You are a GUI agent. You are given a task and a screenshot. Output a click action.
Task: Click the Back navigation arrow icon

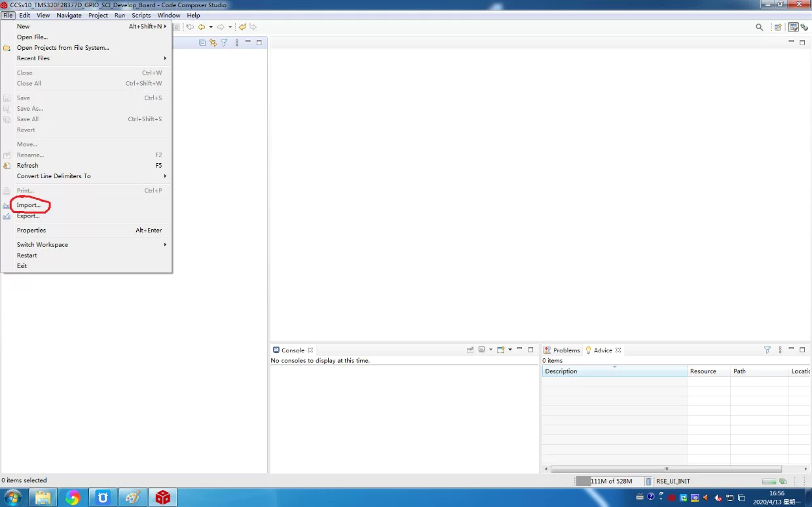[202, 27]
